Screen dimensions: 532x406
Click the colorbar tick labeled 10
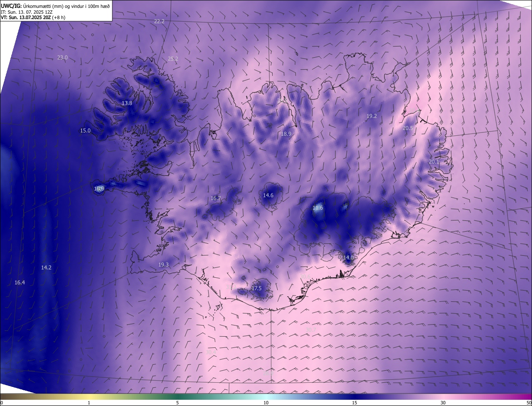pos(266,403)
